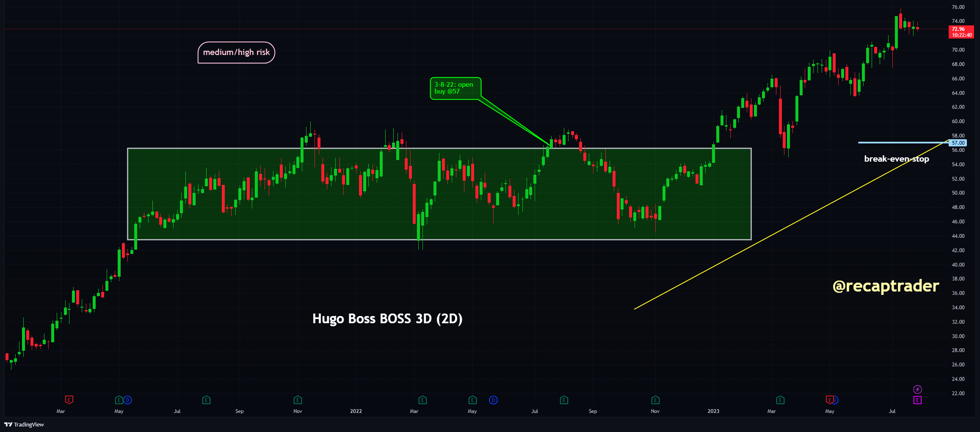Click the red 72.96 current price label

point(961,32)
